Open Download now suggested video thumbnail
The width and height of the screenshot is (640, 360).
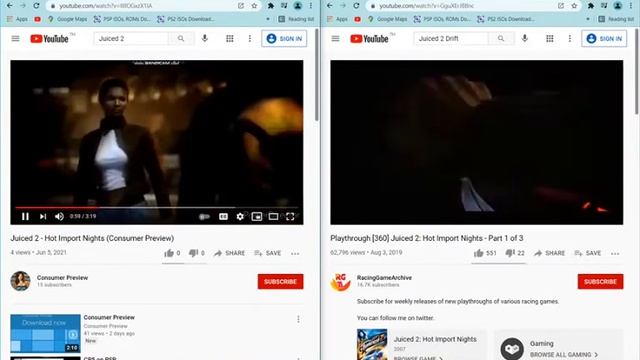(45, 333)
